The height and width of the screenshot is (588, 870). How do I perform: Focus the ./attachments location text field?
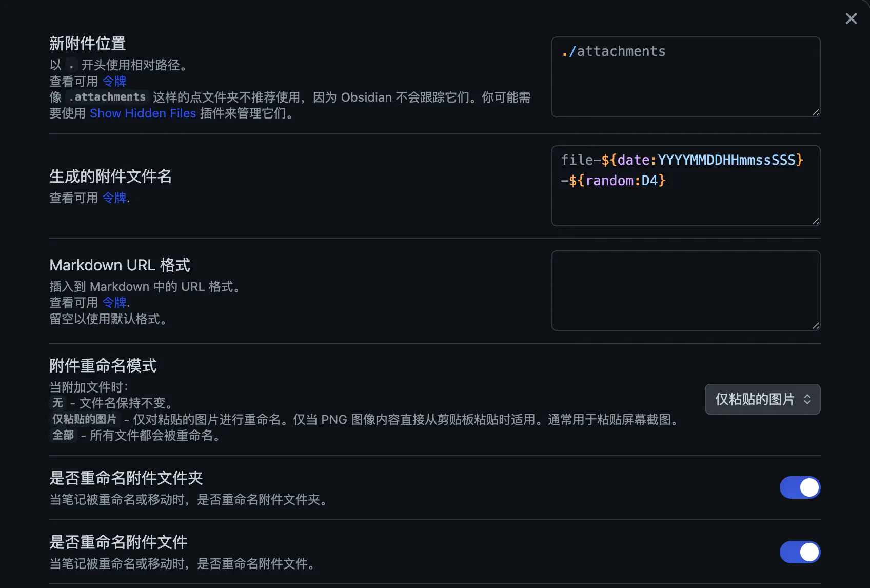click(x=685, y=77)
